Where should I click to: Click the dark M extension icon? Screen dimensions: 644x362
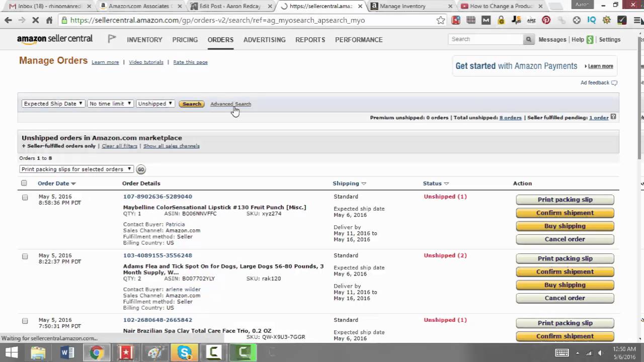486,20
